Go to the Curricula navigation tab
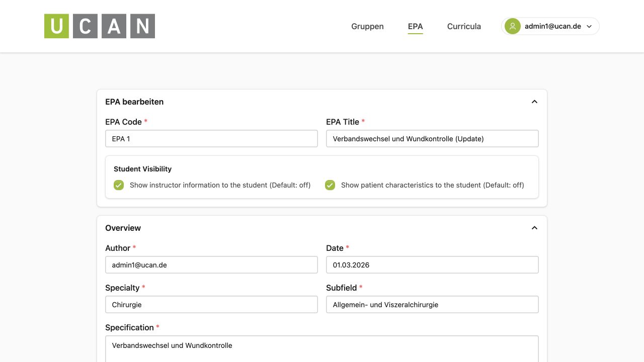 tap(464, 26)
